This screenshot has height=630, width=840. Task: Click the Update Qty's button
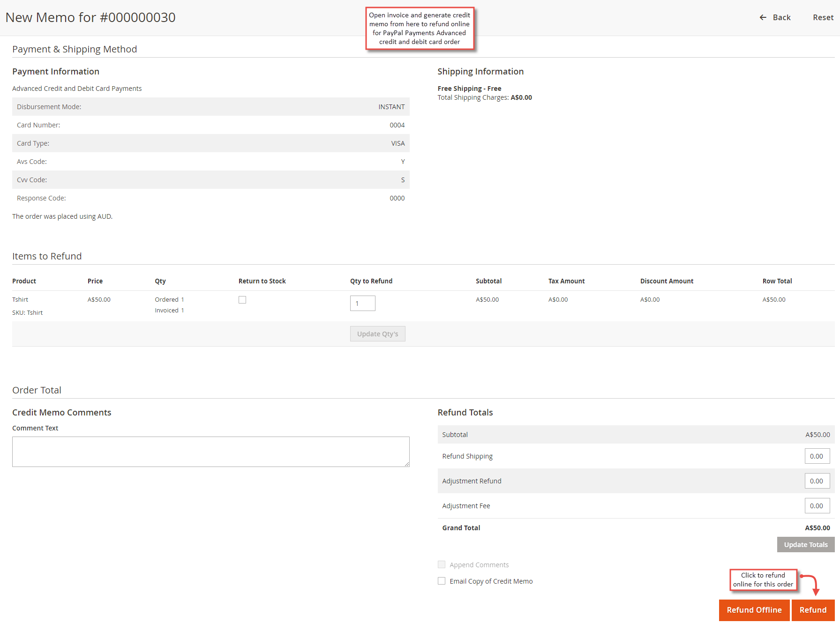(377, 334)
